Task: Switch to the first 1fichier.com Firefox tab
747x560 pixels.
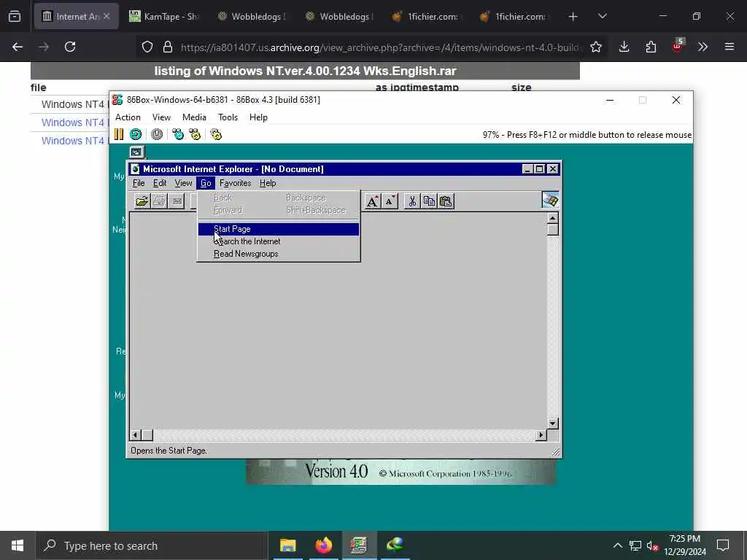Action: tap(427, 16)
